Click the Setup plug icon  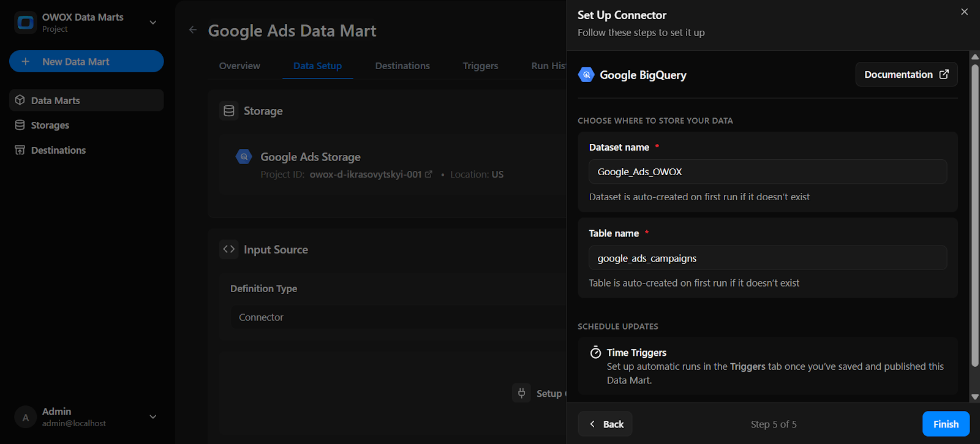[522, 393]
